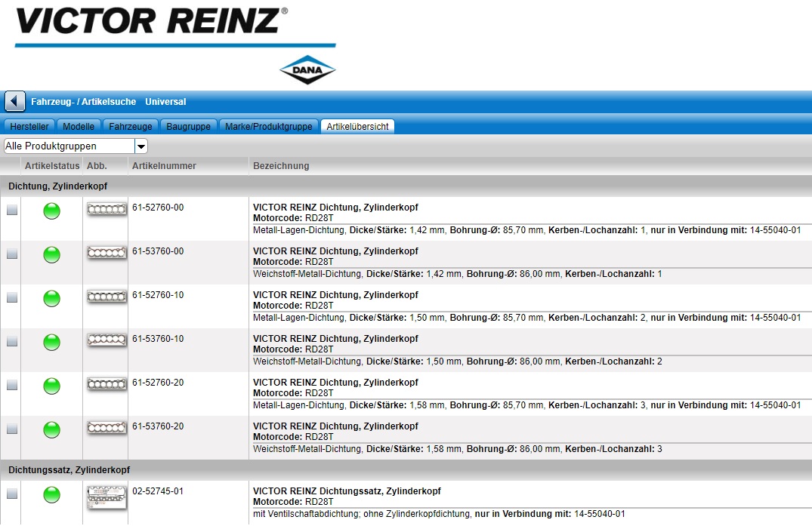The height and width of the screenshot is (526, 812).
Task: Click the DANA logo
Action: [x=307, y=70]
